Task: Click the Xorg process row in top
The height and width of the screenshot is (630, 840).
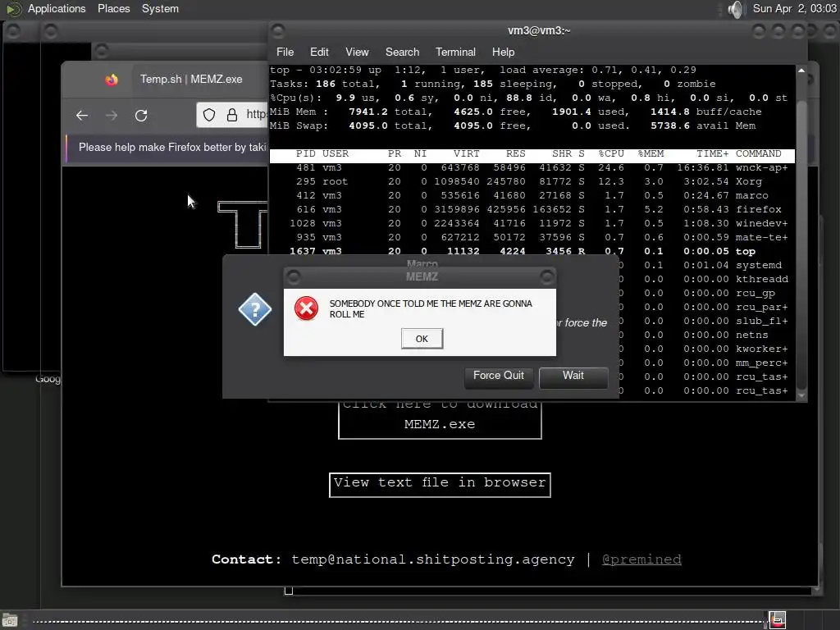Action: 532,181
